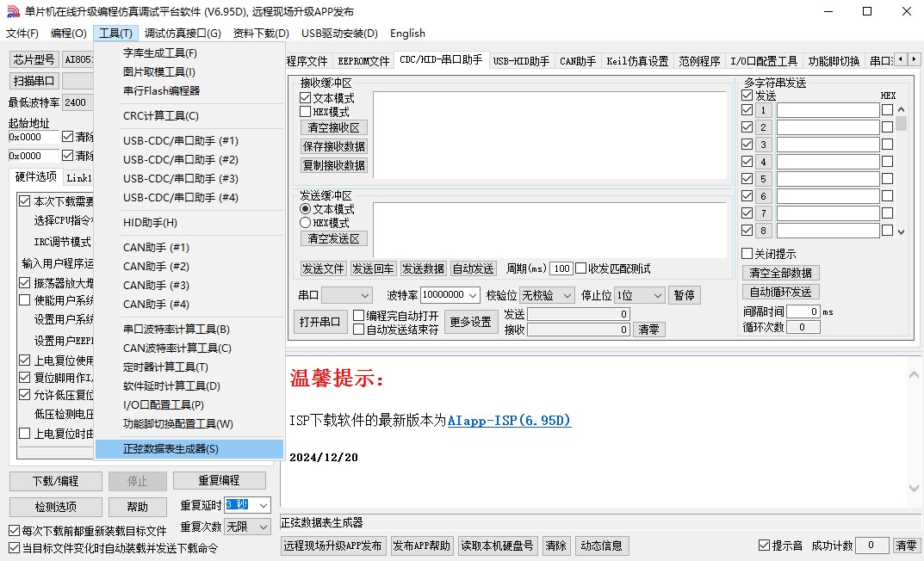Click 清空接收区 button
Screen dimensions: 924x561
point(334,127)
